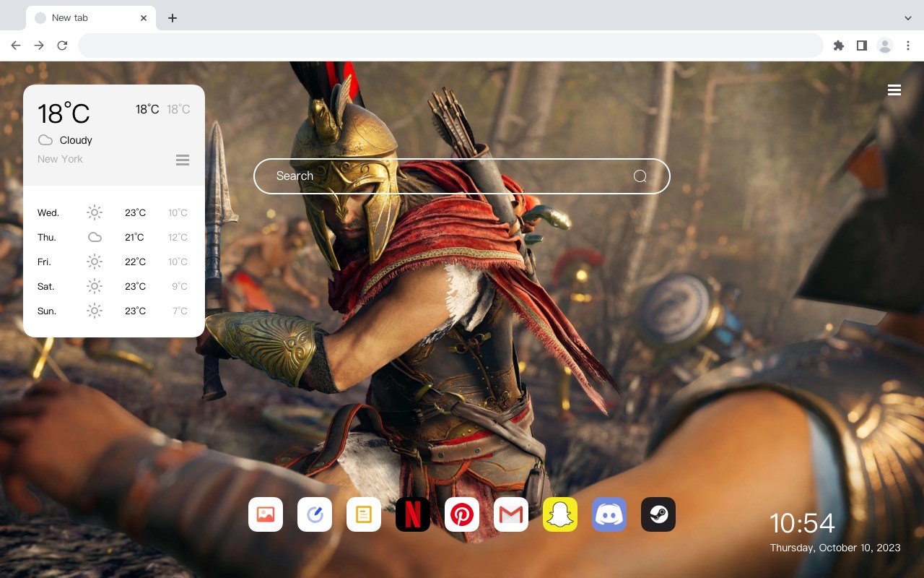
Task: Click the cloud icon beside Cloudy
Action: [45, 140]
